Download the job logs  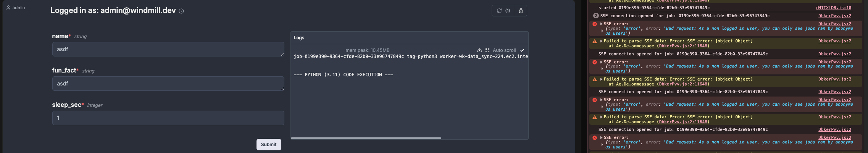[x=479, y=50]
